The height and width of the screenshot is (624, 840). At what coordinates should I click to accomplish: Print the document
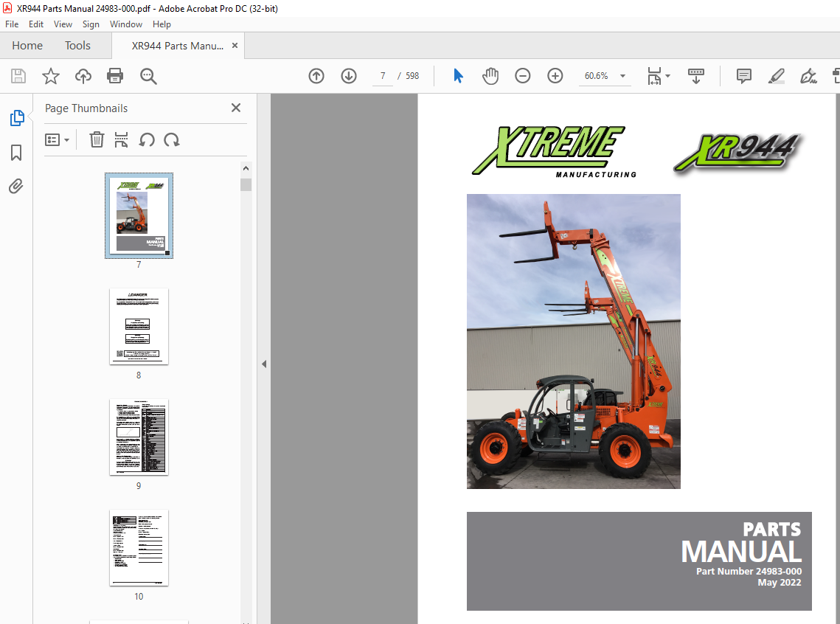pos(115,76)
